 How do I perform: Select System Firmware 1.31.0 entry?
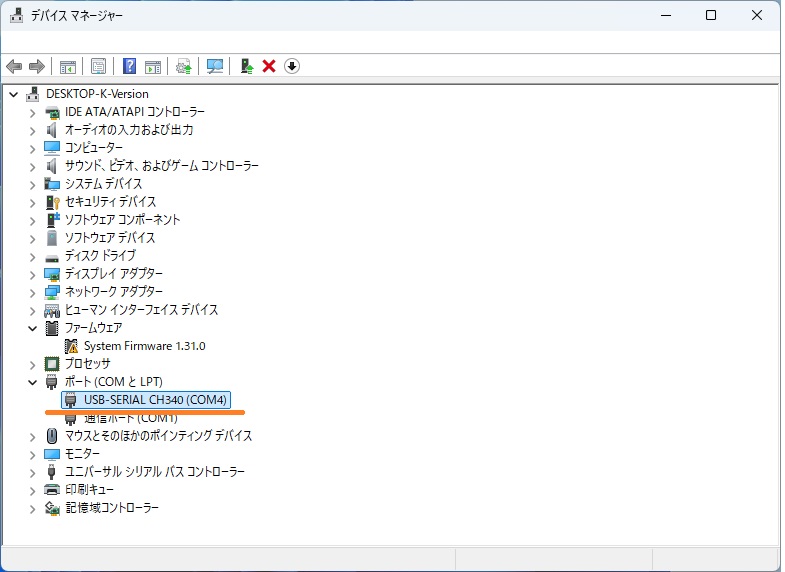pyautogui.click(x=144, y=346)
